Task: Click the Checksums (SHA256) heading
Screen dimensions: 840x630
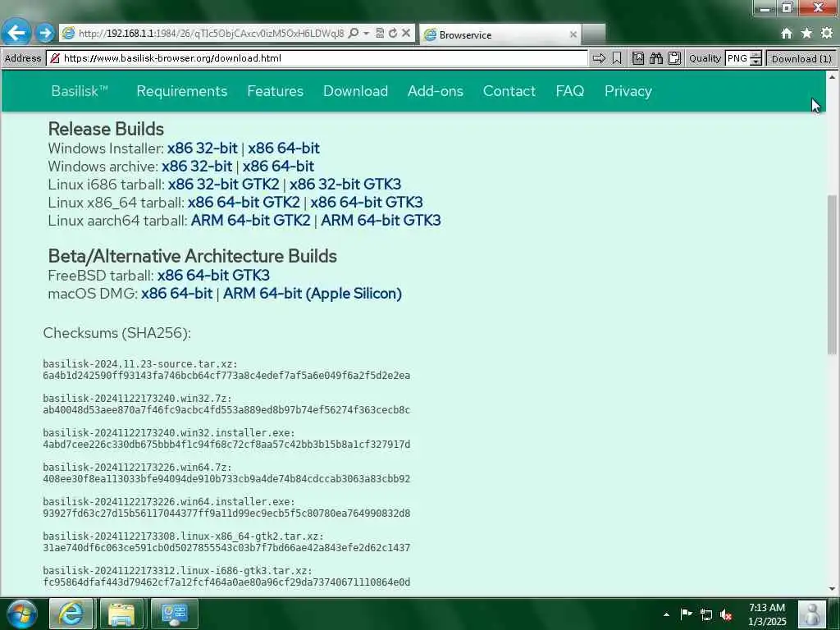Action: [x=116, y=333]
